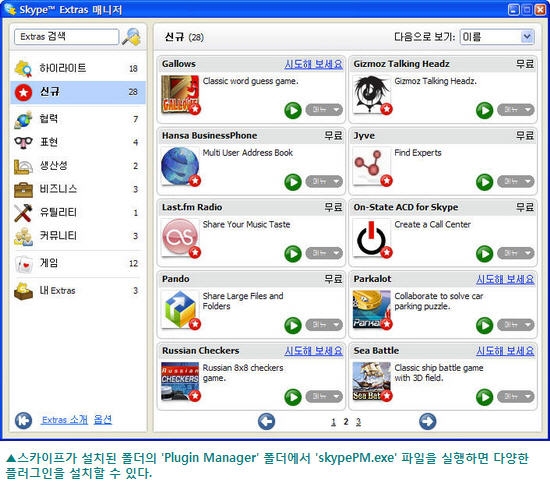Viewport: 550px width, 489px height.
Task: Open the 생산성 category
Action: point(78,166)
